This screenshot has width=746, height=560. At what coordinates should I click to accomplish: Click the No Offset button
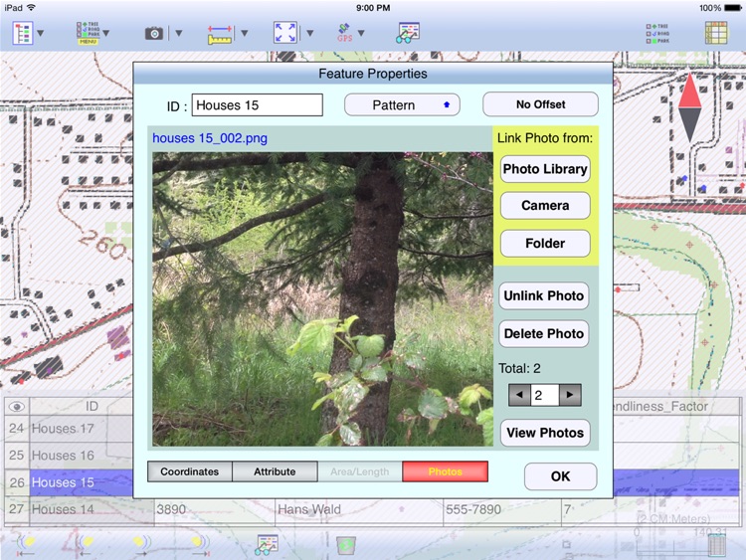pos(540,104)
